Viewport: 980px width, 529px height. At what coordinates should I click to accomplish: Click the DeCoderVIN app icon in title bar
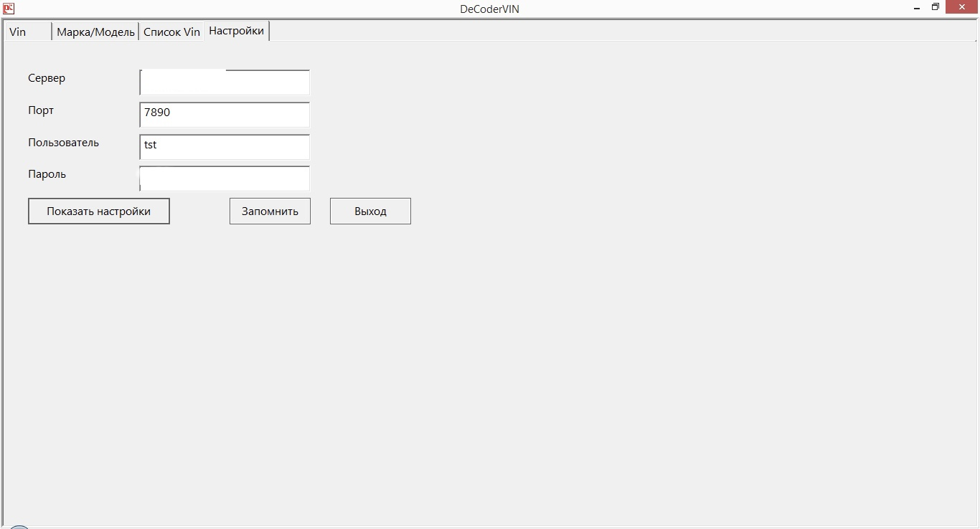9,9
